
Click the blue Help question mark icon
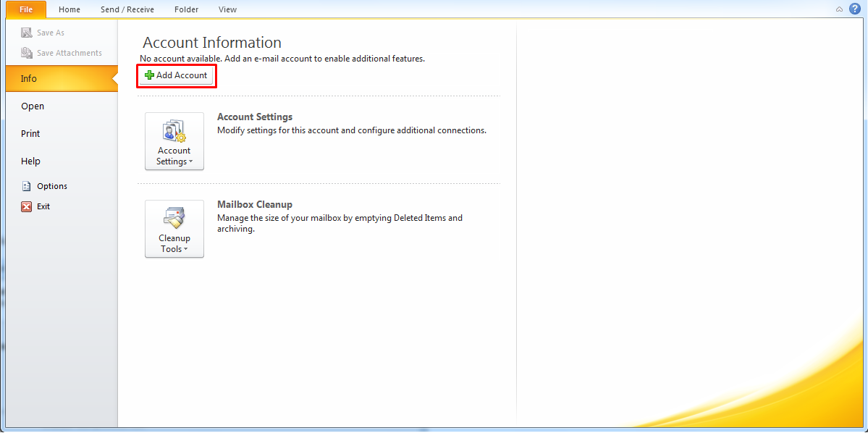[x=855, y=8]
